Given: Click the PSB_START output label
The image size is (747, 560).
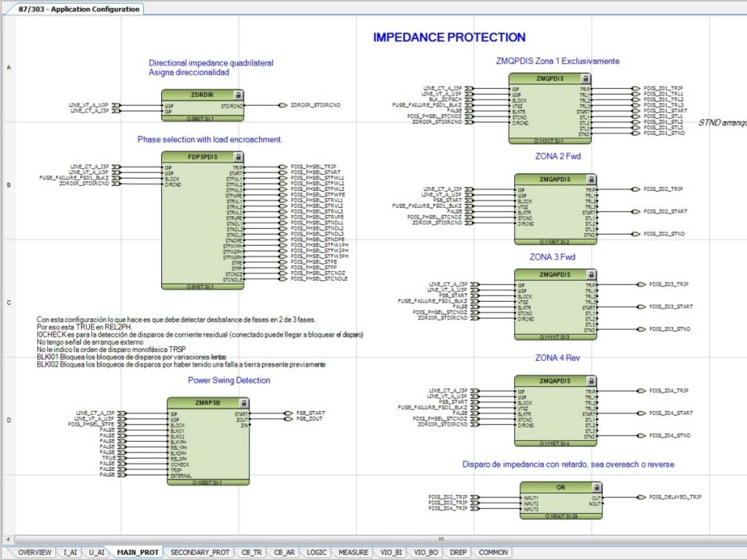Looking at the screenshot, I should point(310,413).
